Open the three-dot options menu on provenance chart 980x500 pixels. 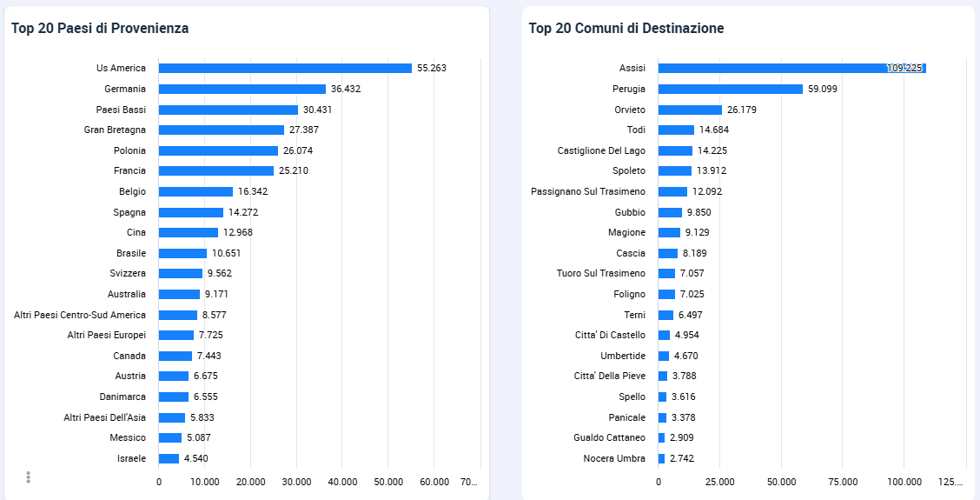[x=29, y=477]
